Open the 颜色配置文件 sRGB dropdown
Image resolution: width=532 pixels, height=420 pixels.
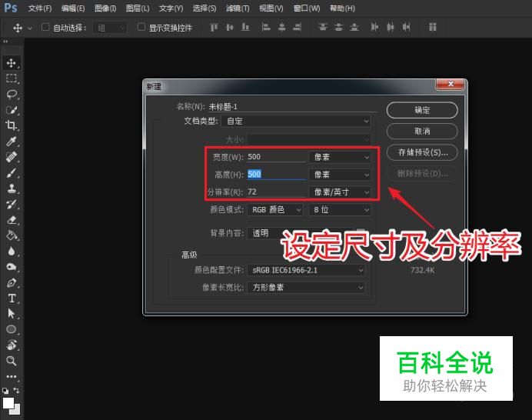[306, 270]
